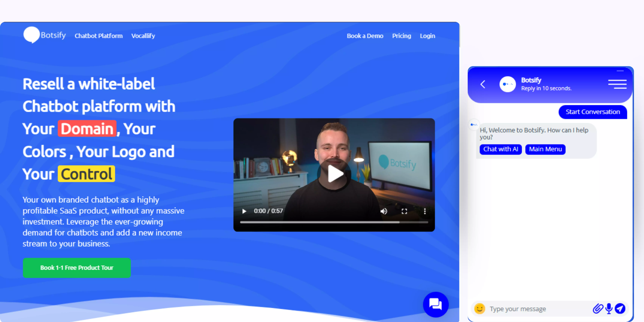The width and height of the screenshot is (644, 322).
Task: Toggle fullscreen mode on the video
Action: (405, 211)
